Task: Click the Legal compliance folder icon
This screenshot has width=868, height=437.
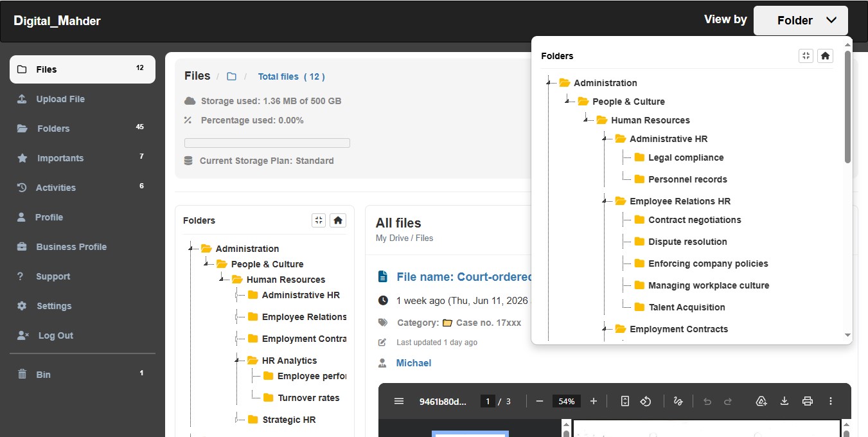Action: tap(639, 157)
